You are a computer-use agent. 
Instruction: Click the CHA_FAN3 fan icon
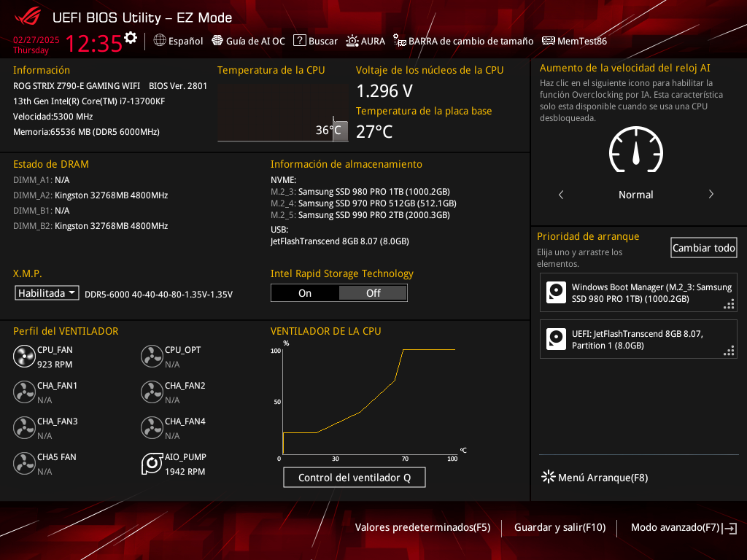tap(24, 427)
